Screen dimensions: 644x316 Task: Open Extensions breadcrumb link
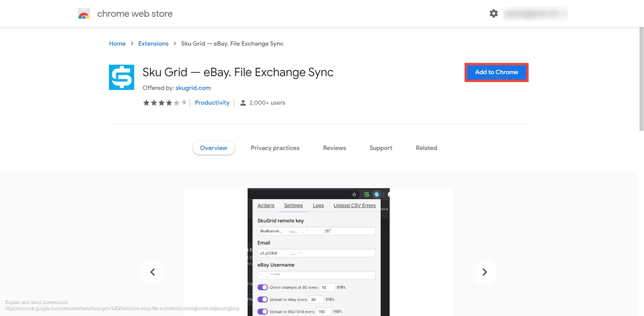point(153,44)
